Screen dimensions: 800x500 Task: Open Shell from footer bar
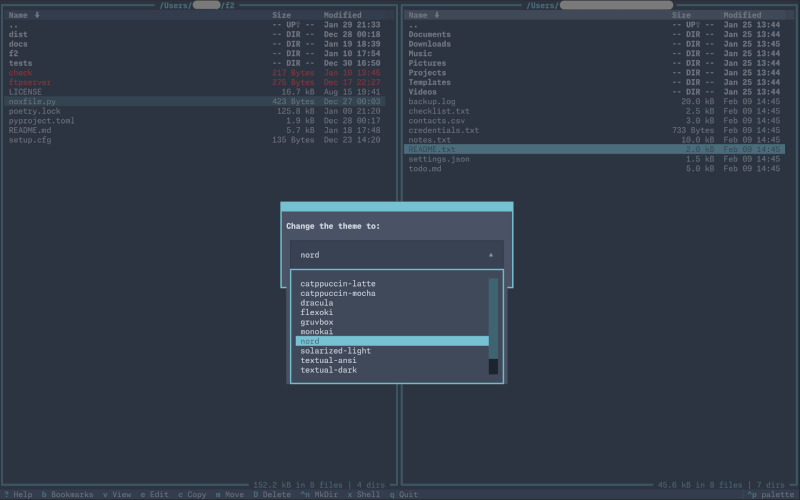pos(363,494)
